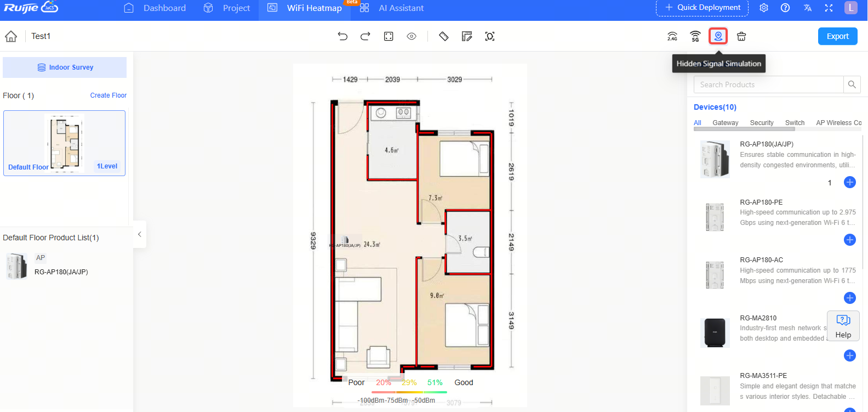Select the Switch filter tab
Viewport: 868px width, 412px height.
pyautogui.click(x=795, y=123)
